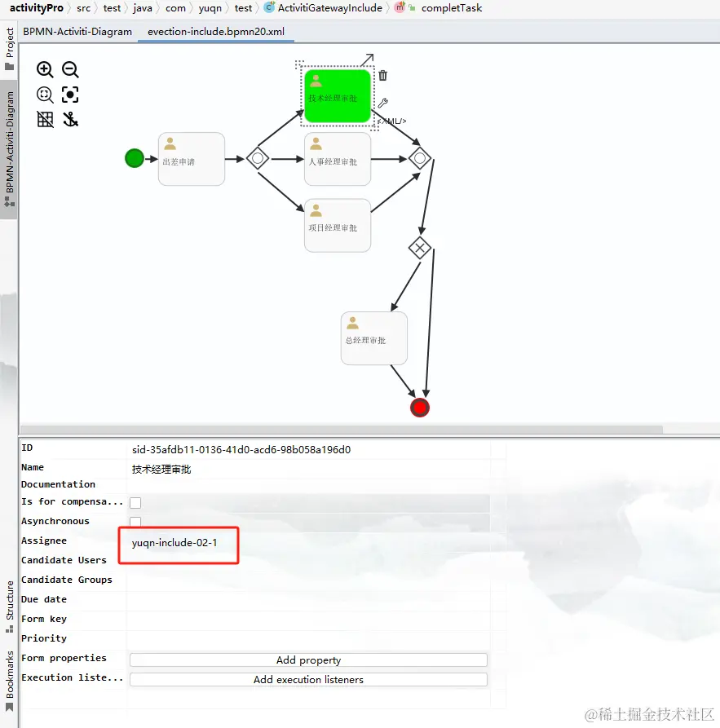Image resolution: width=720 pixels, height=728 pixels.
Task: Click the fit-to-center focus icon
Action: coord(70,95)
